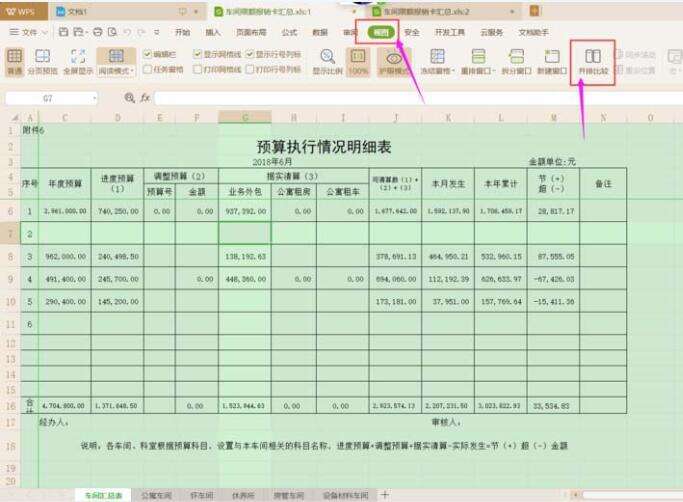Image resolution: width=683 pixels, height=502 pixels.
Task: Uncheck the Formula Bar (编辑栏) checkbox
Action: pos(147,54)
